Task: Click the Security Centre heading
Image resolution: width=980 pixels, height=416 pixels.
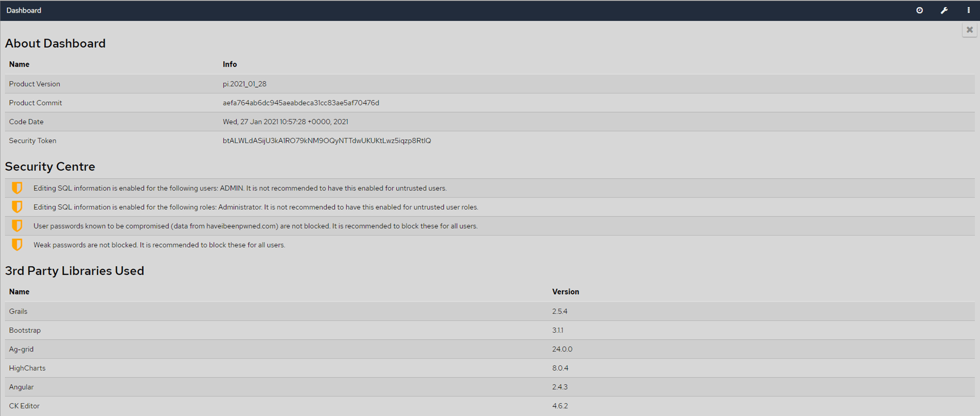Action: tap(50, 166)
